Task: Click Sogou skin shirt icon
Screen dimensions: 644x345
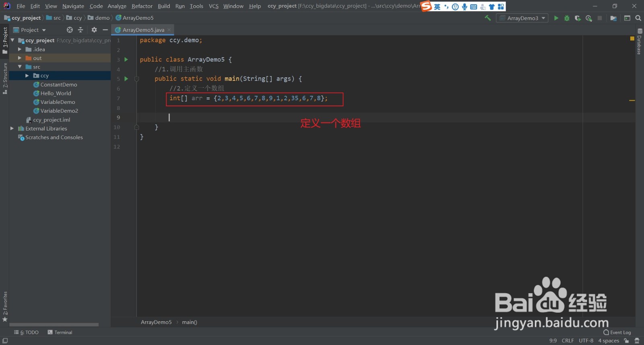Action: click(x=492, y=7)
